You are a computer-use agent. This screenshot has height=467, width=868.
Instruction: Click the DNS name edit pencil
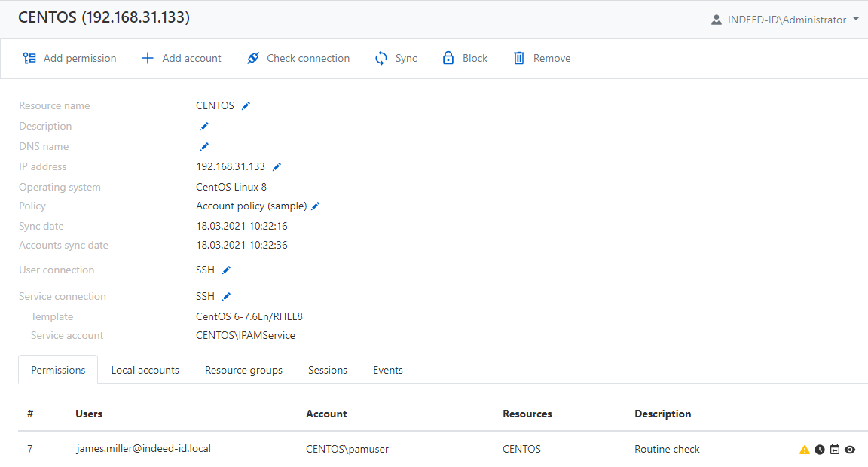pos(204,147)
